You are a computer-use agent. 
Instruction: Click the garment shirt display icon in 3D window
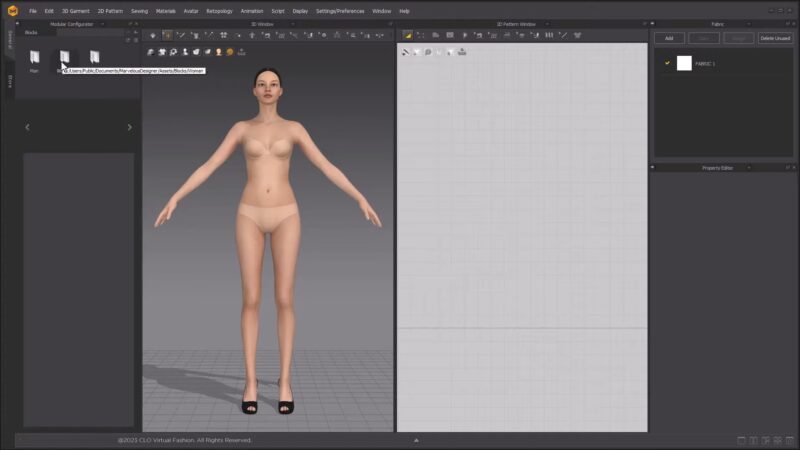tap(162, 52)
